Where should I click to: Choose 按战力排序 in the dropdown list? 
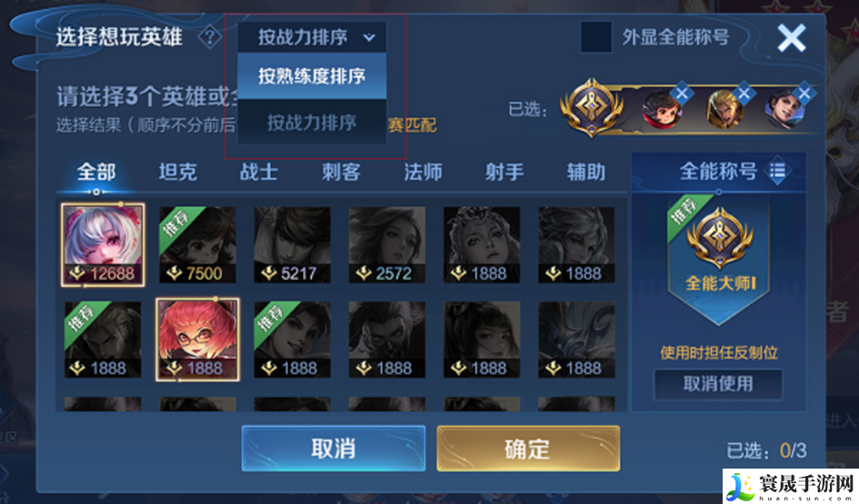[312, 122]
